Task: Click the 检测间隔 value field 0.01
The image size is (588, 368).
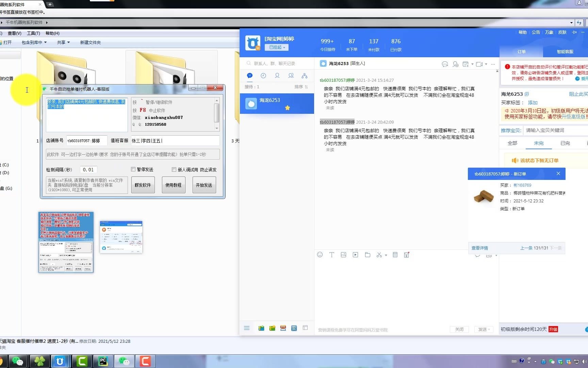Action: coord(88,169)
